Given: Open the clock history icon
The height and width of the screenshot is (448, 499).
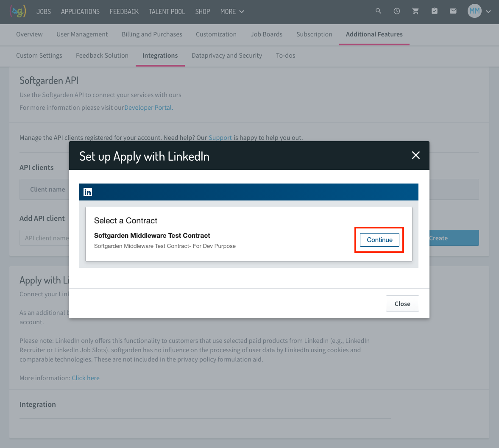Looking at the screenshot, I should click(x=397, y=11).
